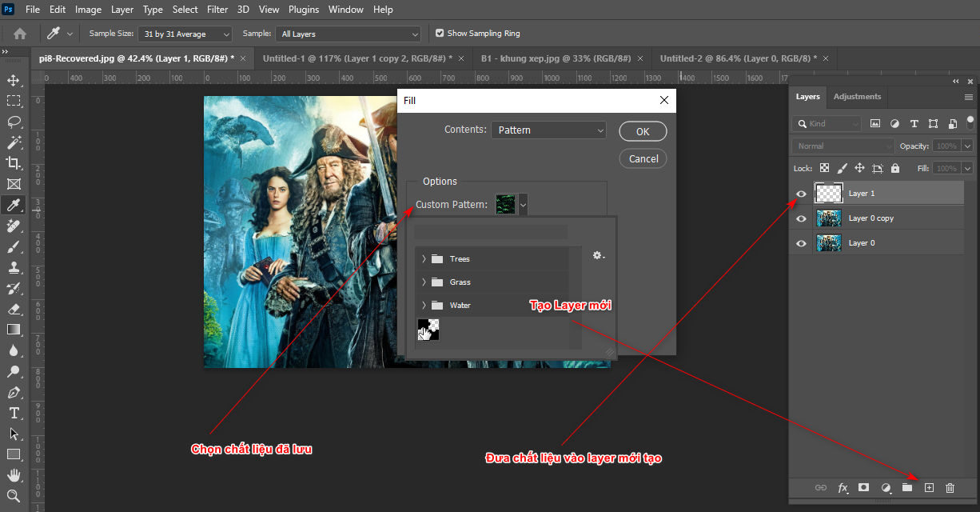Expand the Water pattern folder
Screen dimensions: 980x512
coord(424,305)
